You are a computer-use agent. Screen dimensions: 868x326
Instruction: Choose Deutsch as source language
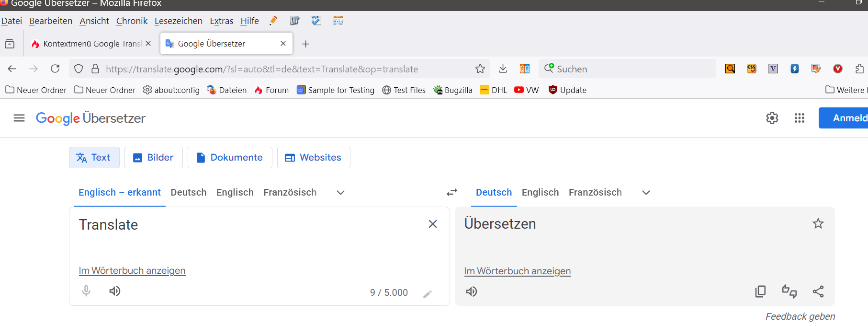[x=189, y=192]
